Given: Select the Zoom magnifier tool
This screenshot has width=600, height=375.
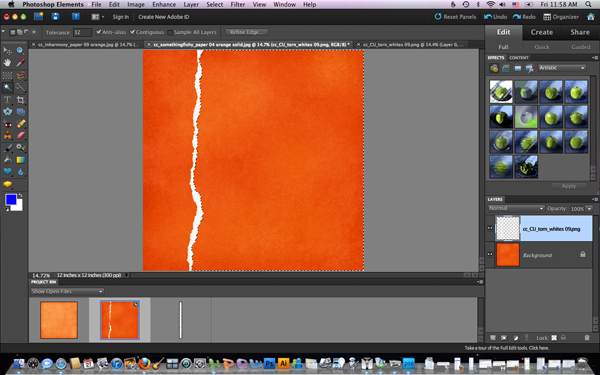Looking at the screenshot, I should point(20,51).
